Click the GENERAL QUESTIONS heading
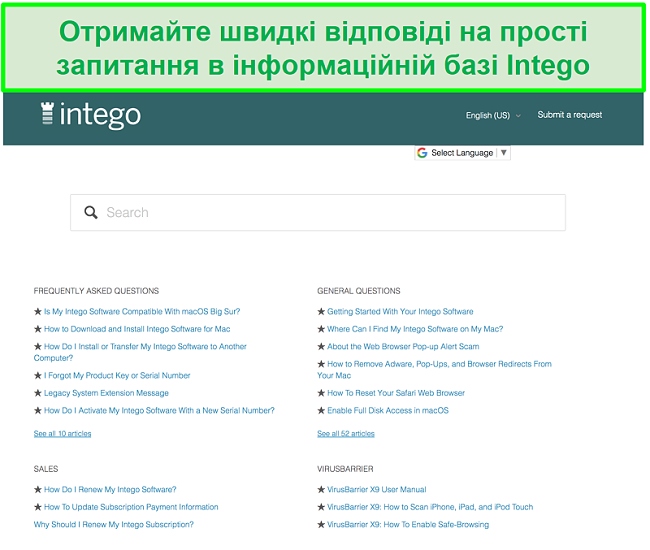 (x=359, y=291)
